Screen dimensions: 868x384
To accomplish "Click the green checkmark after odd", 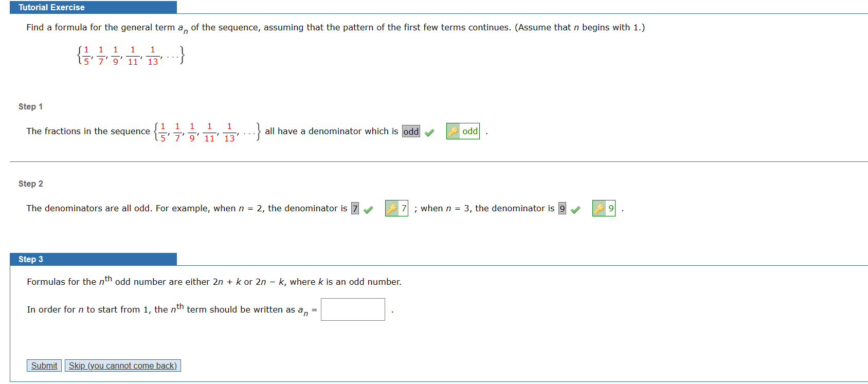I will point(429,132).
